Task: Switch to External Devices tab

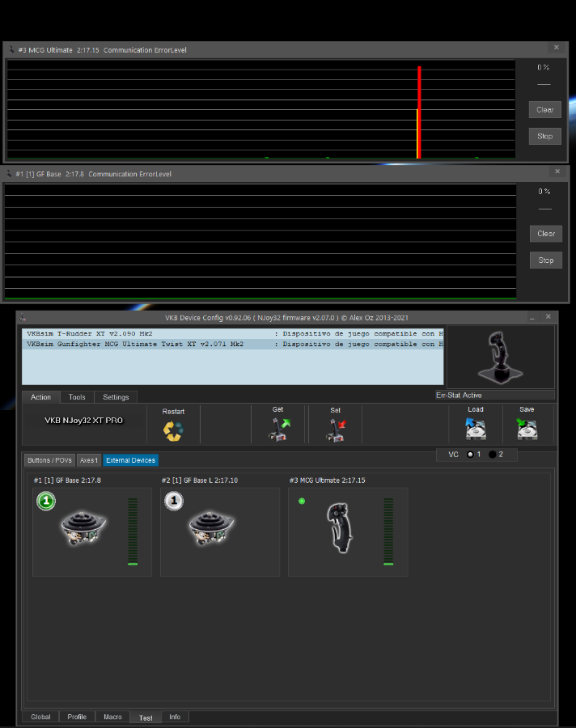Action: point(130,460)
